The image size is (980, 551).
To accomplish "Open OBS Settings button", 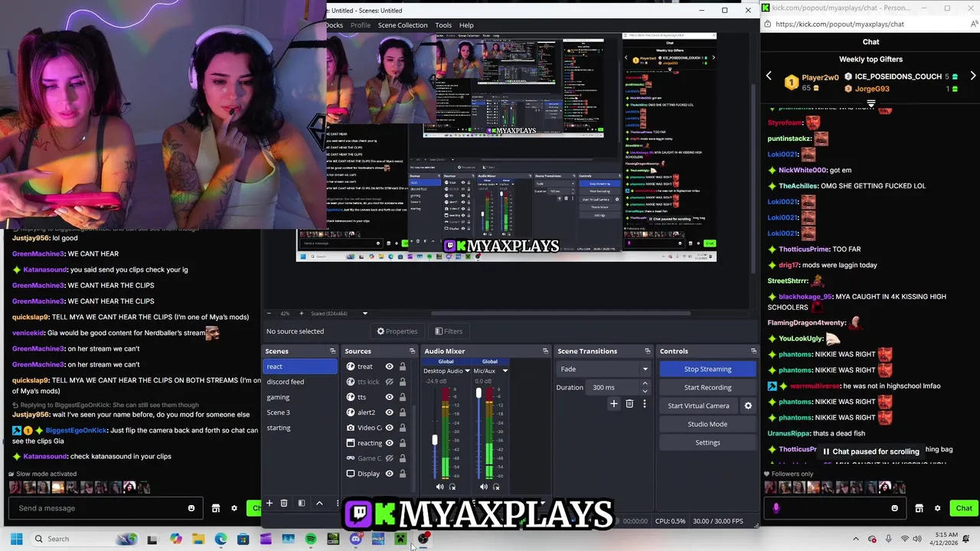I will tap(707, 442).
